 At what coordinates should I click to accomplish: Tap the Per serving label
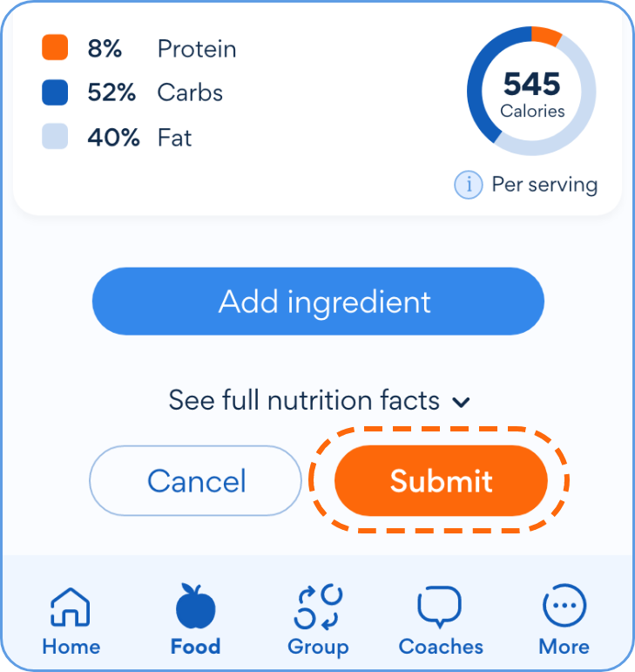click(x=544, y=185)
